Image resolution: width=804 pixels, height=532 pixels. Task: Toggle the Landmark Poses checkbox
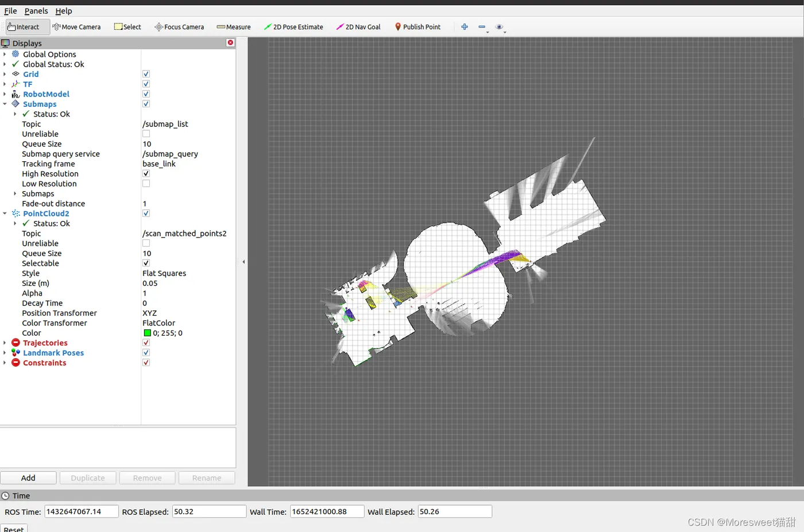click(x=146, y=353)
